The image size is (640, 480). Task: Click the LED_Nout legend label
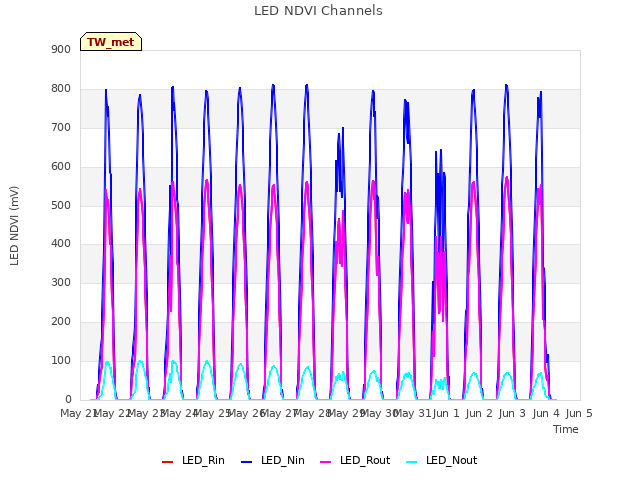point(451,460)
